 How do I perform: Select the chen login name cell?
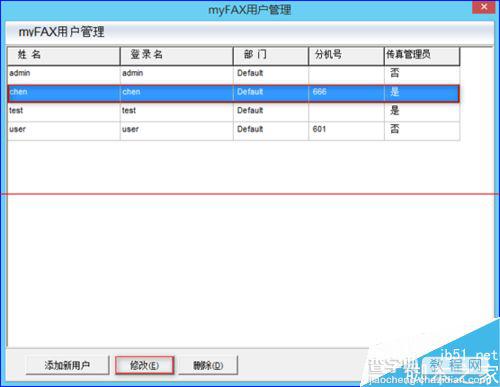tap(177, 93)
